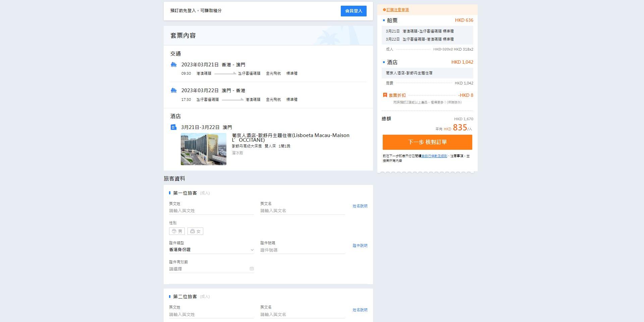Click the orange 新 badge beside 套票折扣

(385, 95)
